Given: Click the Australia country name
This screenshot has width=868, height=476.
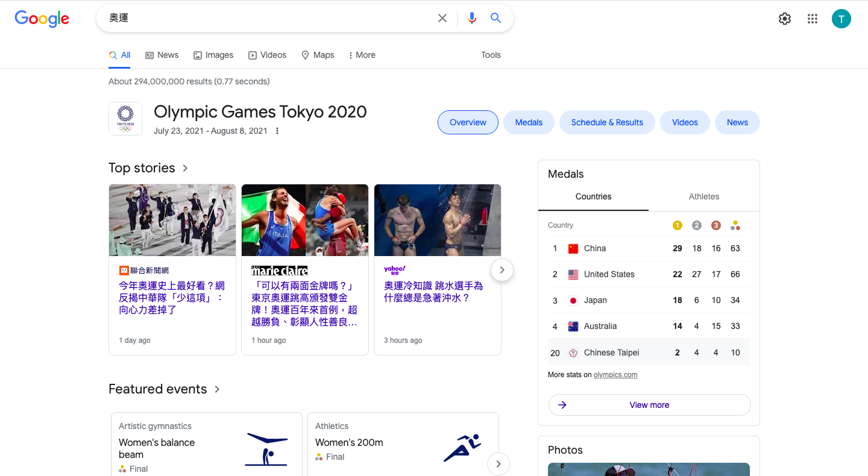Looking at the screenshot, I should [x=600, y=326].
